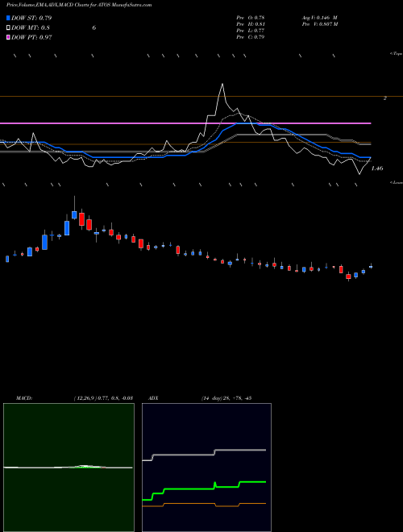Click the 'Pre O: 0.78' open value

(251, 17)
